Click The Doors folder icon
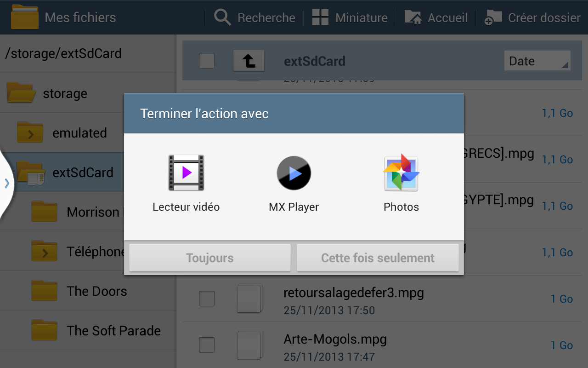The image size is (588, 368). [x=45, y=291]
